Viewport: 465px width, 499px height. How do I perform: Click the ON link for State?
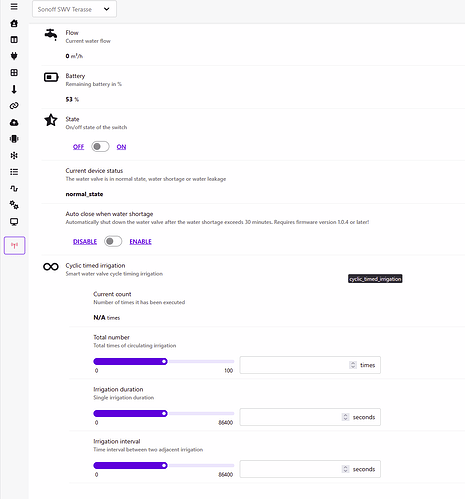pos(121,147)
